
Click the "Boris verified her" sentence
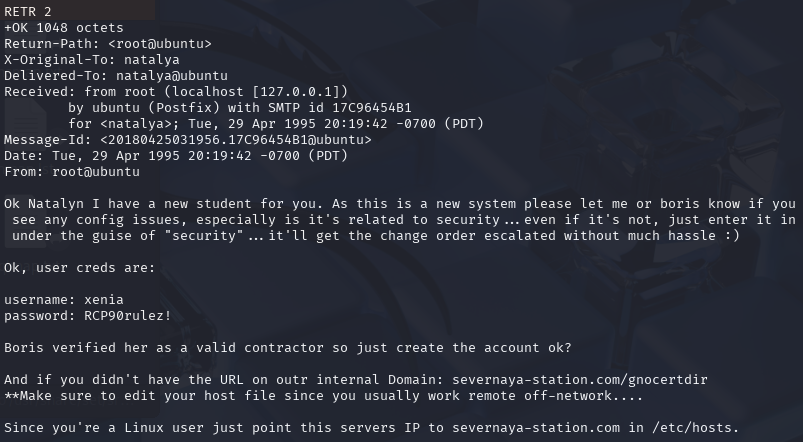click(x=288, y=348)
